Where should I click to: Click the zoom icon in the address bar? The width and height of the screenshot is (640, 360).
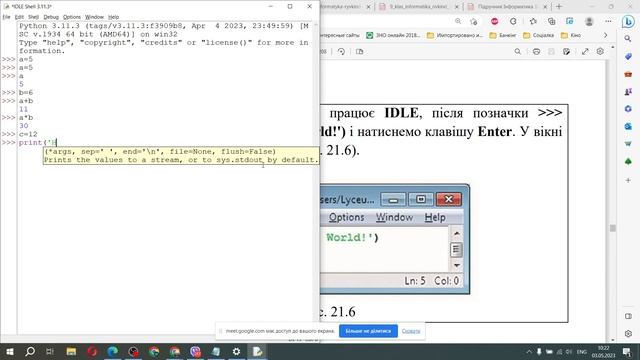tap(458, 21)
